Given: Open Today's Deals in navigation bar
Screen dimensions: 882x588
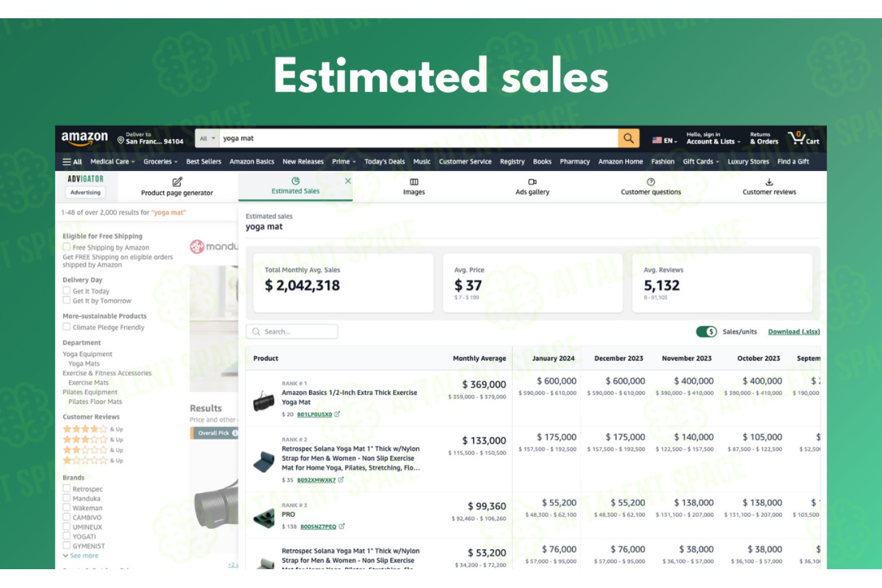Looking at the screenshot, I should 385,162.
